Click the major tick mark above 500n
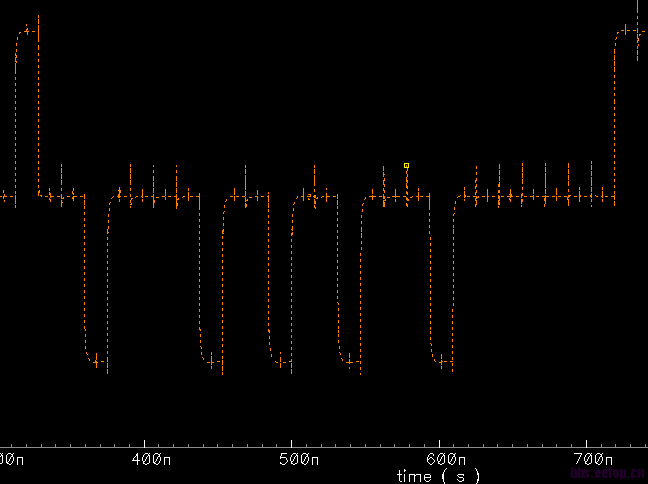 click(291, 443)
